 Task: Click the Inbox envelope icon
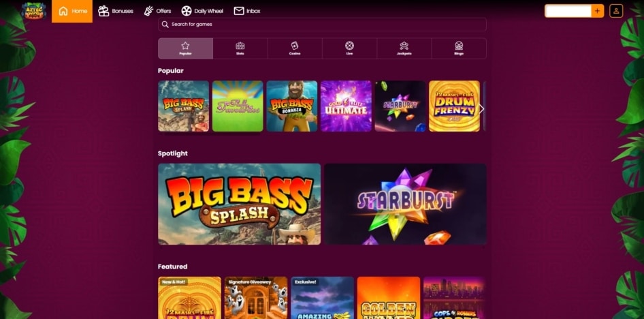coord(239,11)
